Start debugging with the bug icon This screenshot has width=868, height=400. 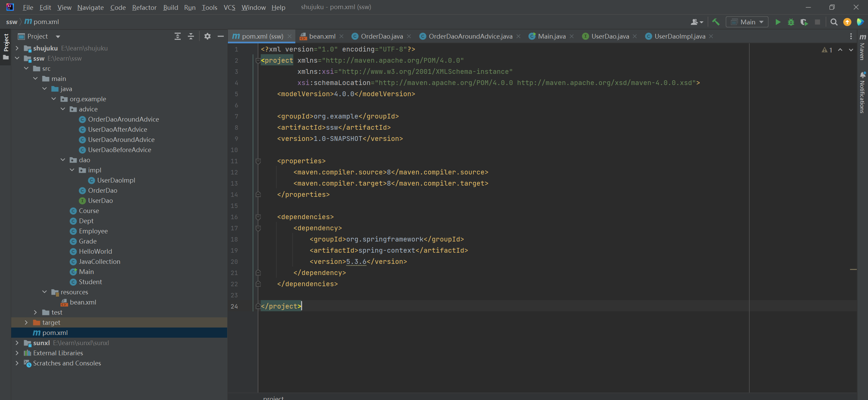pyautogui.click(x=791, y=22)
